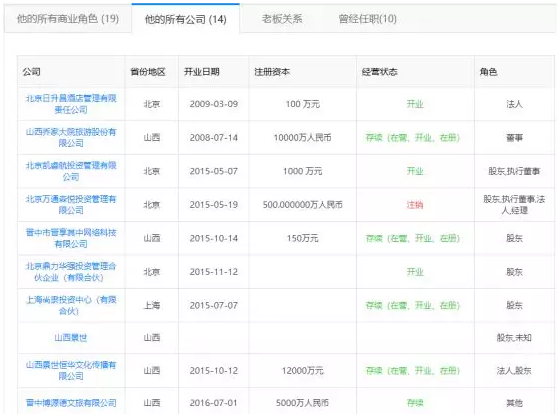560x414 pixels.
Task: Click 股东 role cell in the 上海 row
Action: click(514, 305)
